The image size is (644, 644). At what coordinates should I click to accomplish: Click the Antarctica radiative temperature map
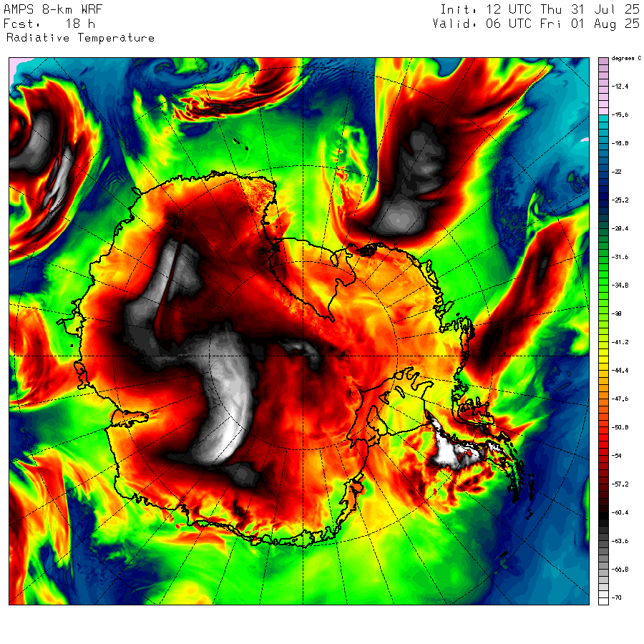tap(299, 331)
